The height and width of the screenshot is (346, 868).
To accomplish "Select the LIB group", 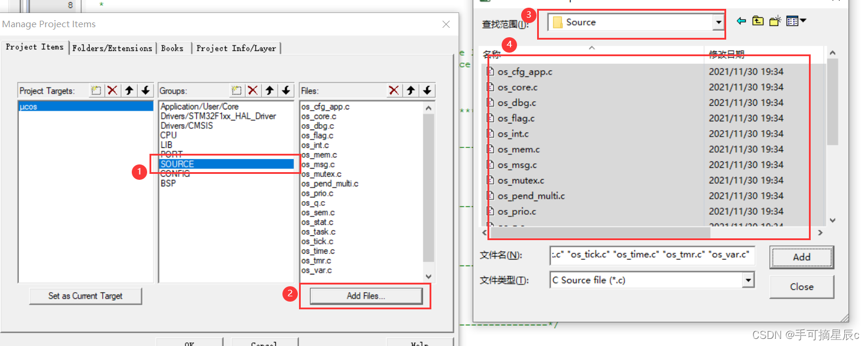I will coord(167,145).
